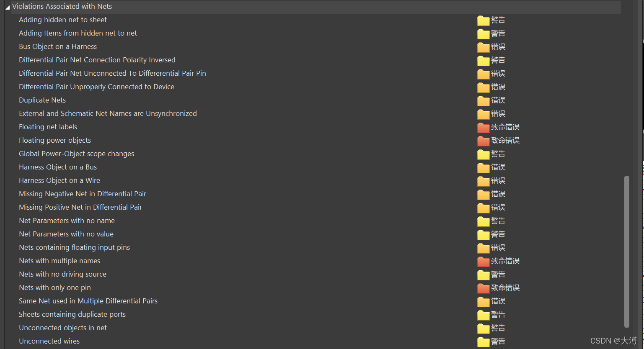Viewport: 644px width, 349px height.
Task: Click folder icon for Harness Object on a Wire
Action: point(483,181)
